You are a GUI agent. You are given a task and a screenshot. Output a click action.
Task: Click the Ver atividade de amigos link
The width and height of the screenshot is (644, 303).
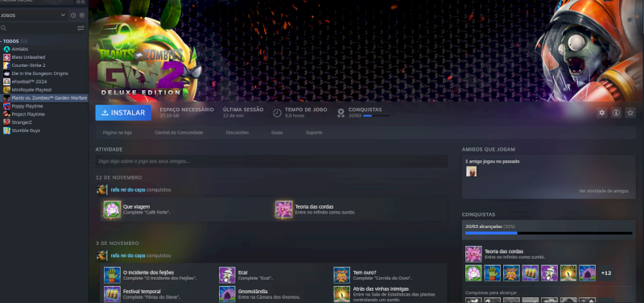coord(603,191)
